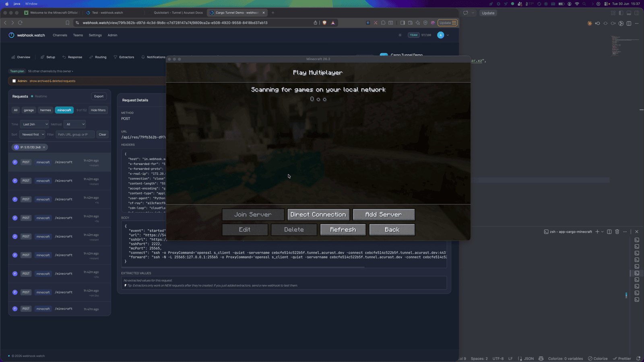Select the 'hermes' filter chip
Viewport: 644px width, 362px height.
[45, 110]
